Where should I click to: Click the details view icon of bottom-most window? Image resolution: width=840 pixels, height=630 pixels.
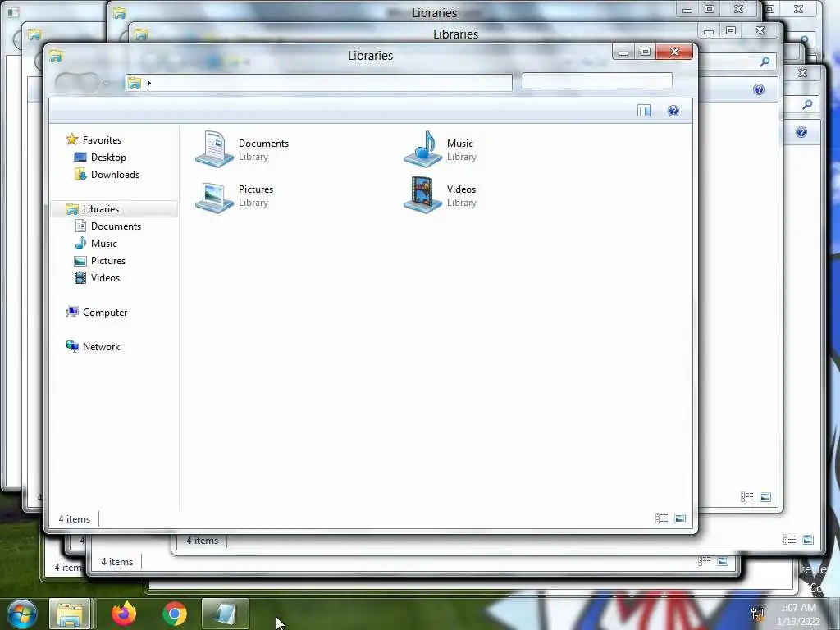[x=705, y=561]
